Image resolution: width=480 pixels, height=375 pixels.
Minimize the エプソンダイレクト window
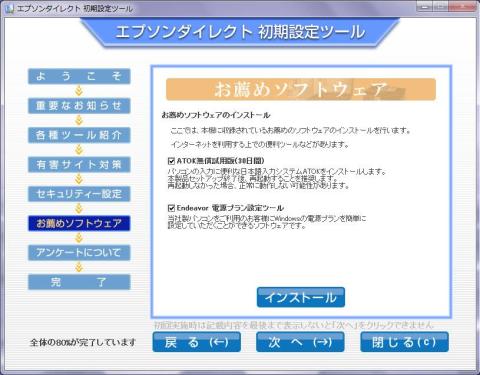[424, 6]
